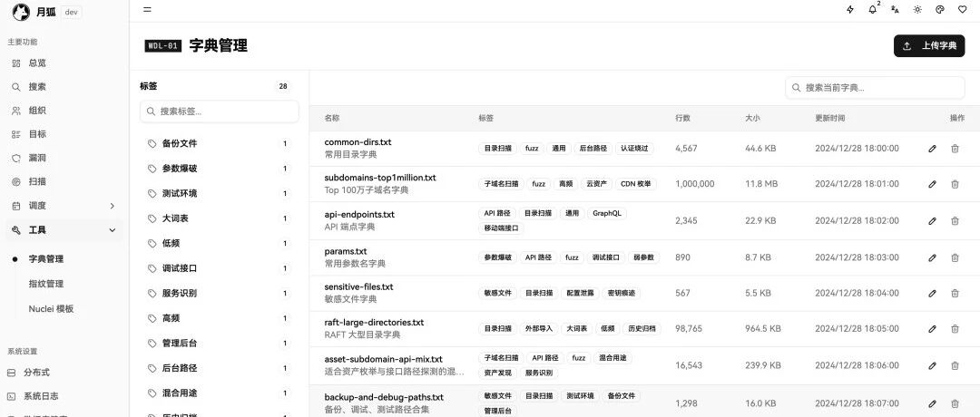Filter by 低频 tag
Screen dimensions: 980x417
[219, 244]
